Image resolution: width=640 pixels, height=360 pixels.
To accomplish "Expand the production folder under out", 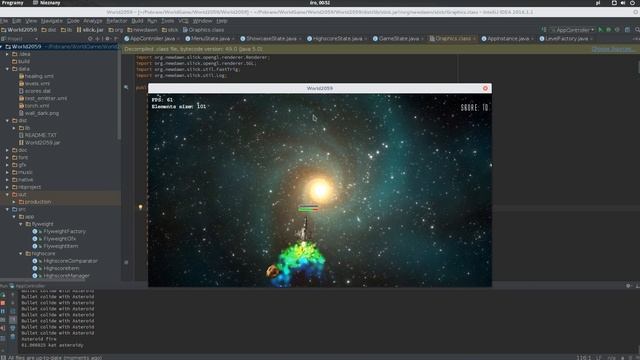I will [x=14, y=202].
